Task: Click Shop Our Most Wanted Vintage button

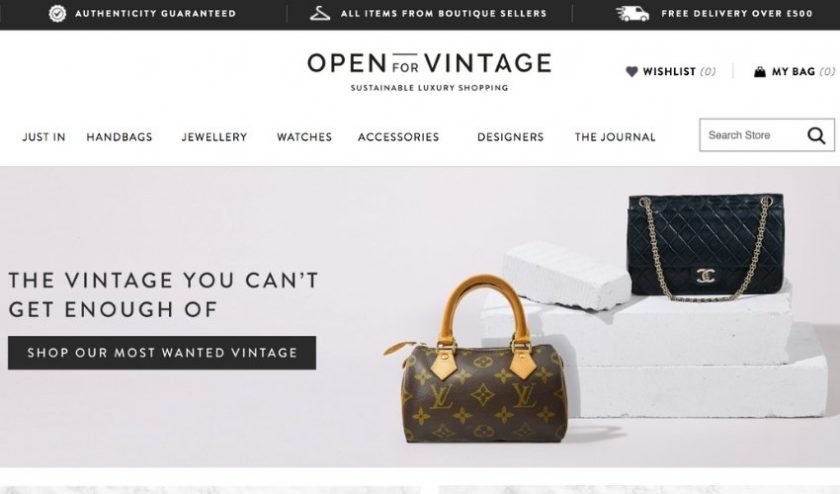Action: 162,353
